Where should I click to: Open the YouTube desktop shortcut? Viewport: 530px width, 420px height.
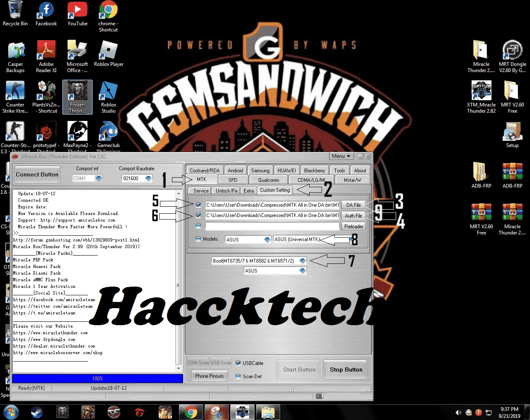[77, 14]
